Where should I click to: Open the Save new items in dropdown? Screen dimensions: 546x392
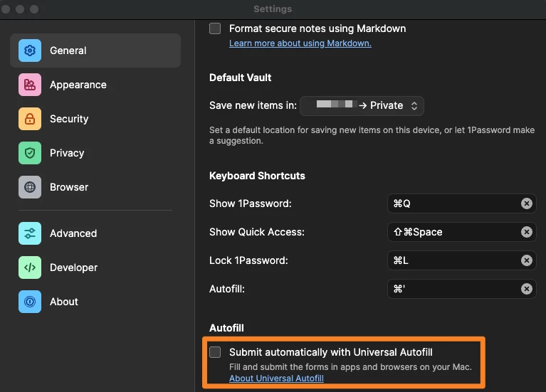coord(362,105)
